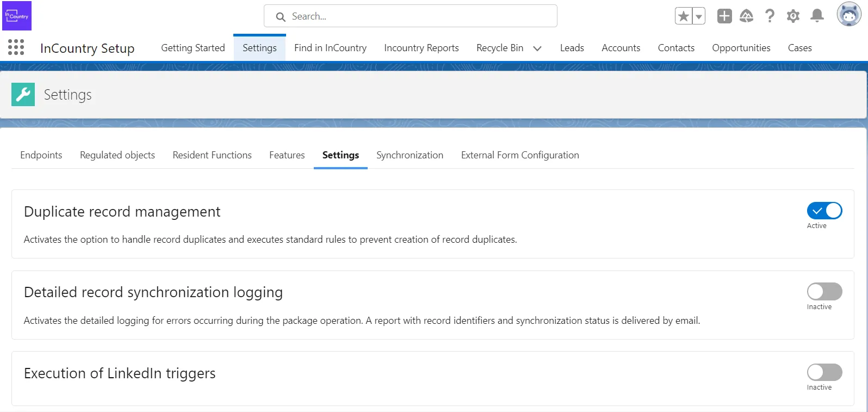The height and width of the screenshot is (412, 868).
Task: Open the App Launcher grid icon
Action: [16, 47]
